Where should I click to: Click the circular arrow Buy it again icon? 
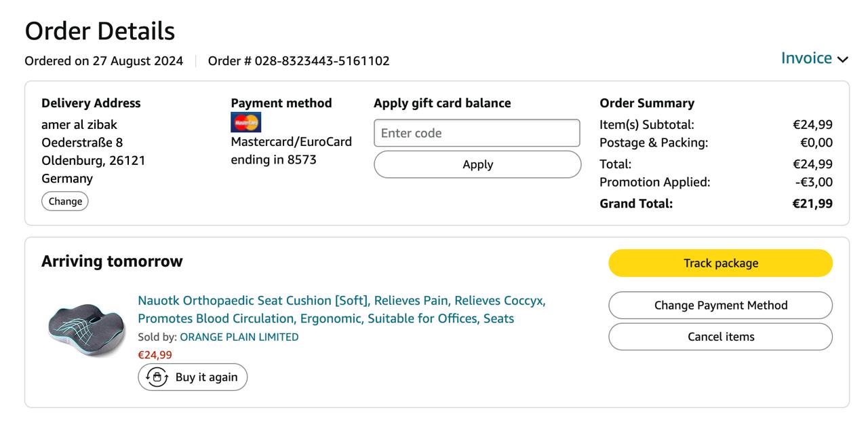coord(157,377)
